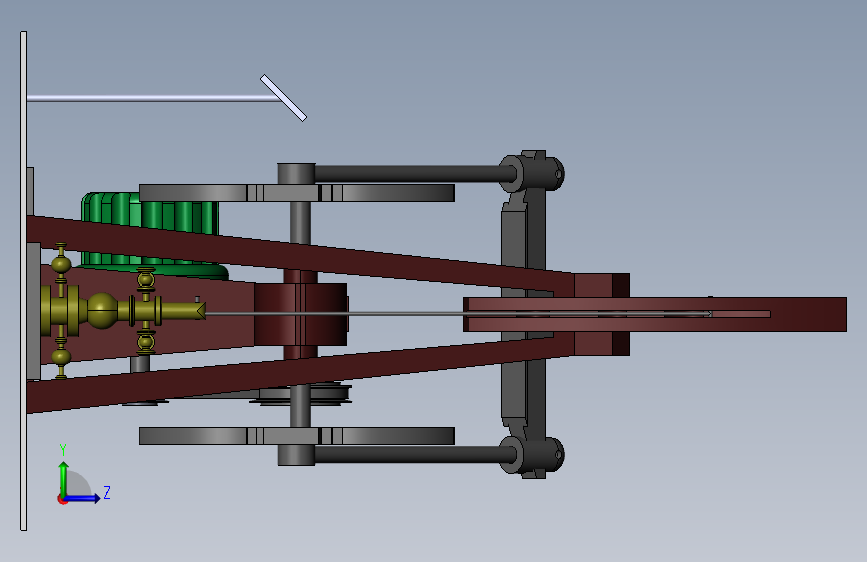Select the large brass ball valve body
Screen dimensions: 867x562
(102, 311)
